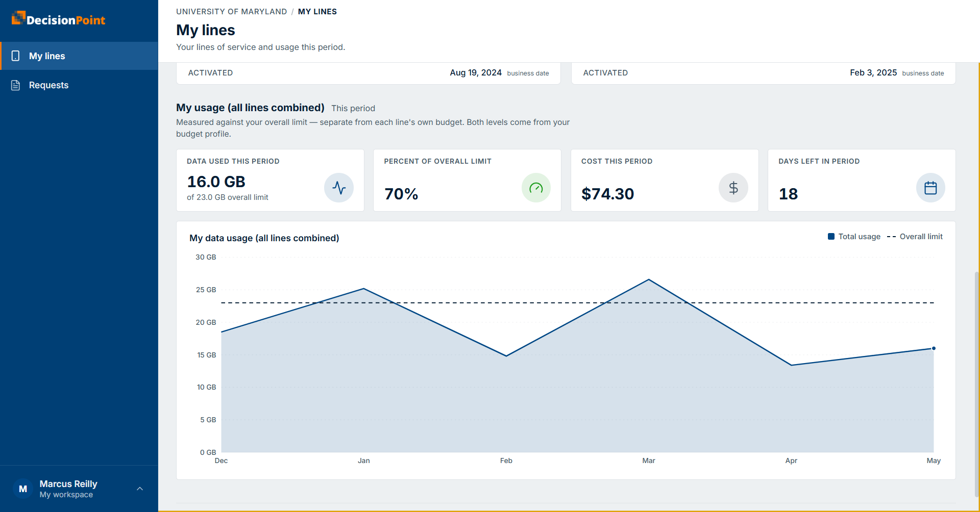Click the cost dollar sign icon
980x512 pixels.
pyautogui.click(x=733, y=188)
